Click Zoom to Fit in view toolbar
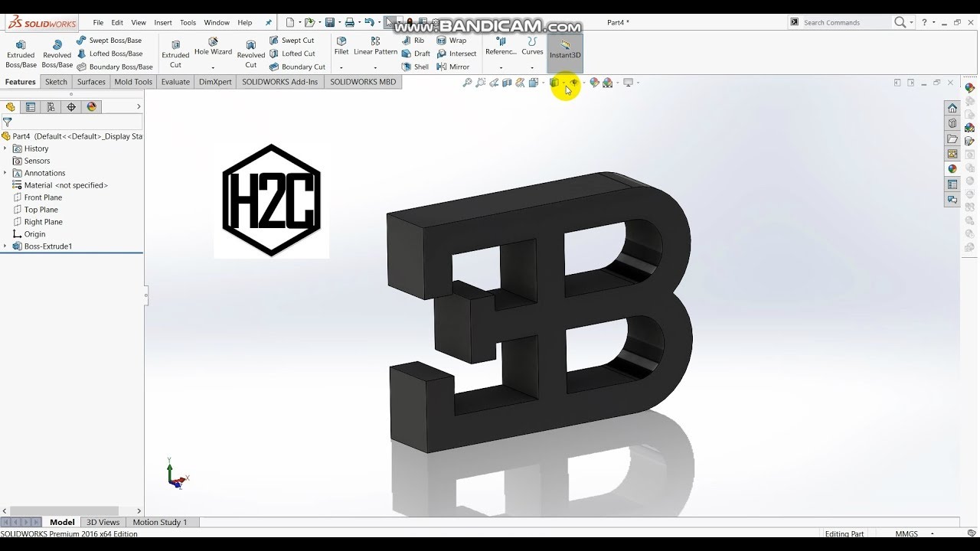The image size is (980, 551). click(467, 83)
